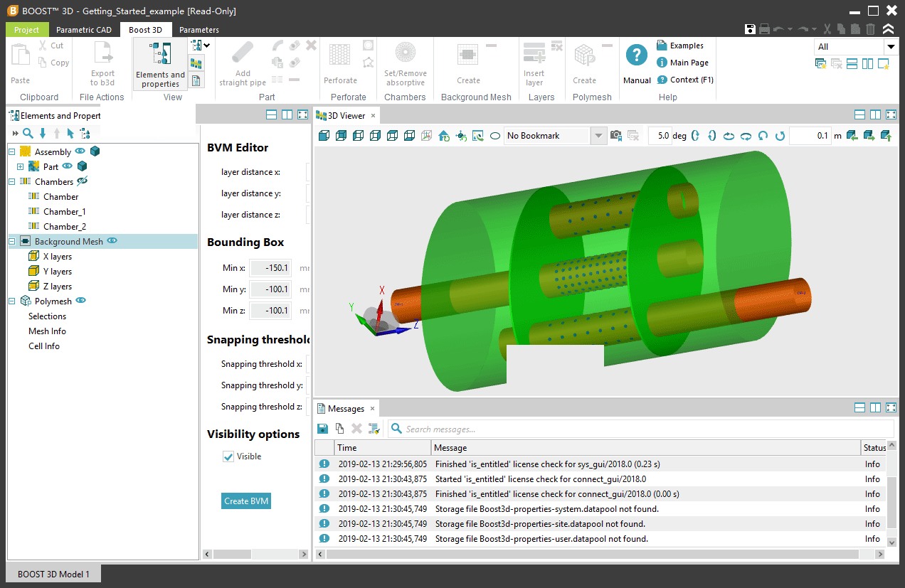
Task: Select the Boost 3D ribbon tab
Action: point(145,30)
